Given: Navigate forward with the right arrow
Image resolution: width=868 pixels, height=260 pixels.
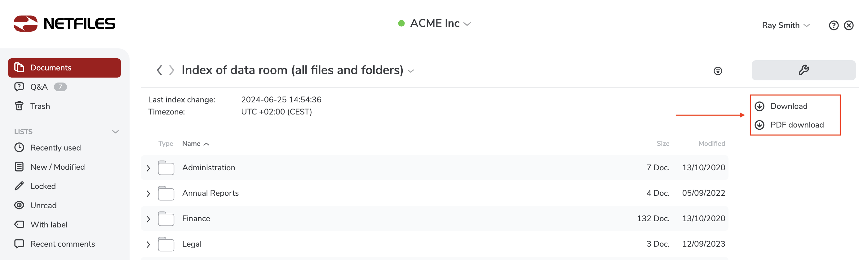Looking at the screenshot, I should [171, 70].
